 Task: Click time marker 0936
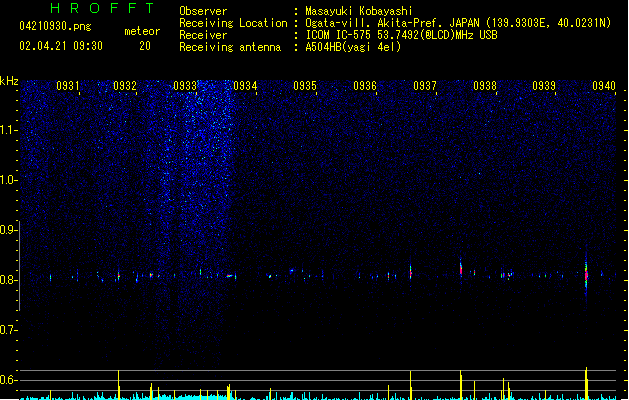365,86
